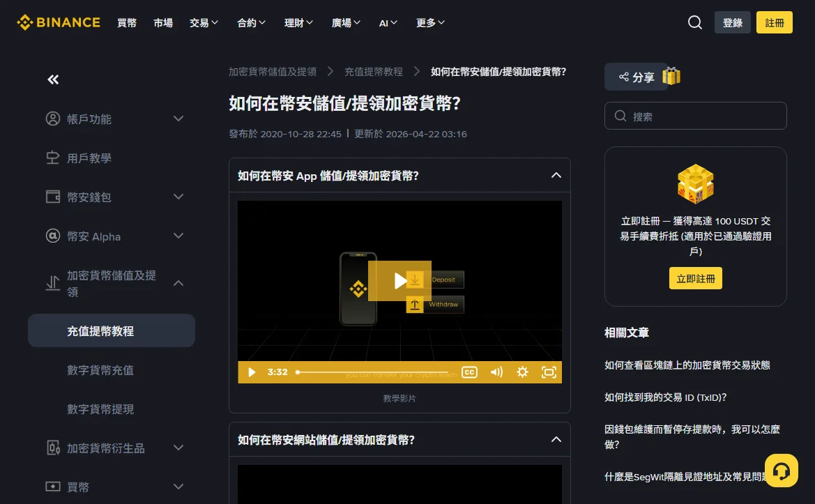Open 合約 dropdown in top navigation
The height and width of the screenshot is (504, 815).
point(251,22)
